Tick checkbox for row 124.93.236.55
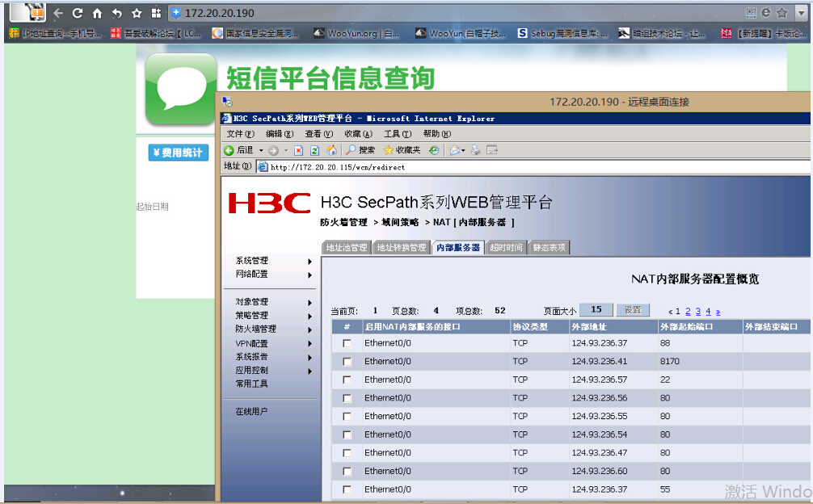The image size is (813, 504). [x=347, y=417]
